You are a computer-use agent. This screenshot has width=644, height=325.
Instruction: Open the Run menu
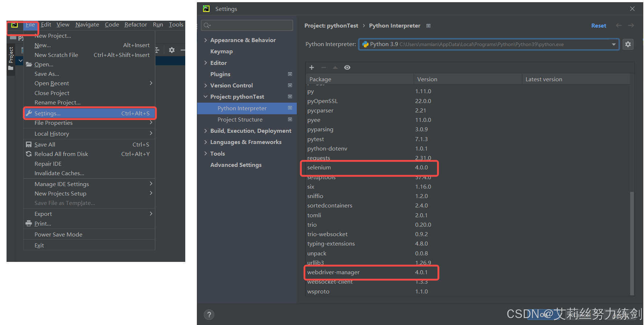point(158,25)
